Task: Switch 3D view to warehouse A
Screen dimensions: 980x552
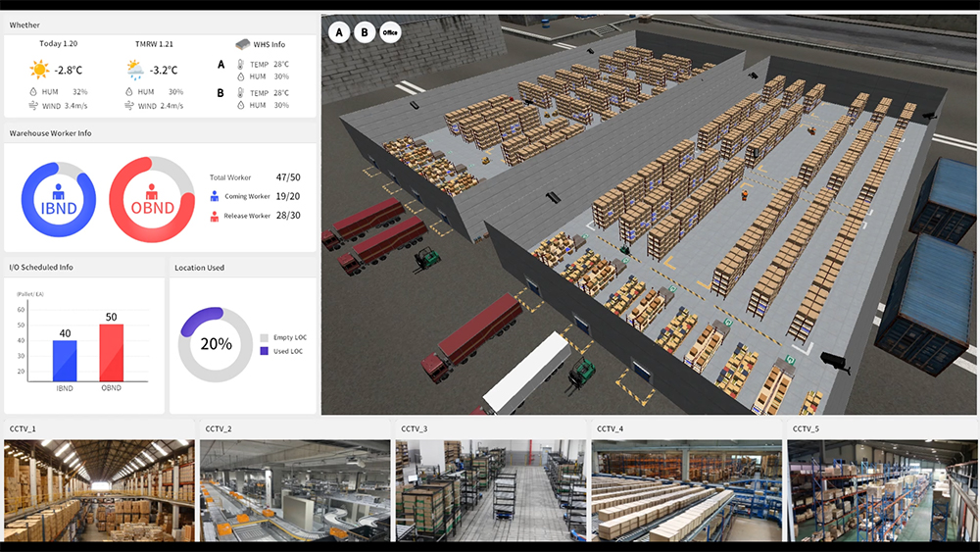Action: pos(339,32)
